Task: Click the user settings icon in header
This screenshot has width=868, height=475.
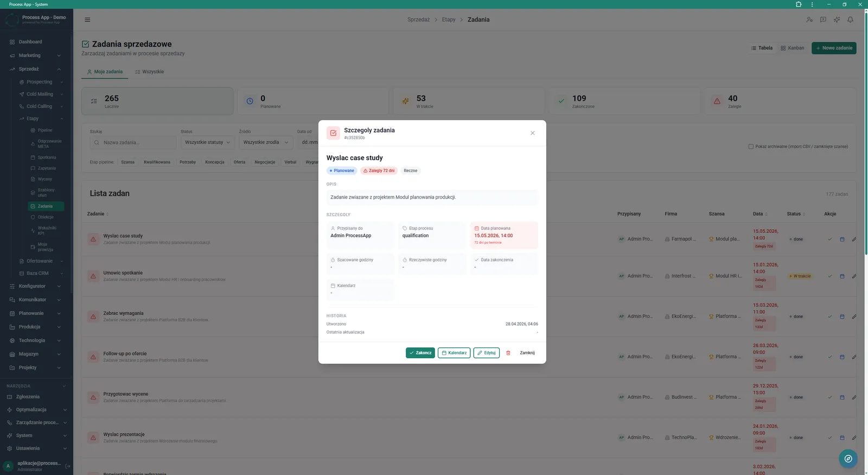Action: click(x=809, y=20)
